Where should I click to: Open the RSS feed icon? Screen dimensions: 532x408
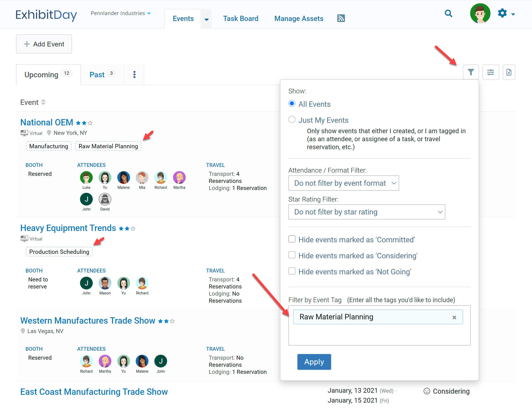click(x=341, y=18)
